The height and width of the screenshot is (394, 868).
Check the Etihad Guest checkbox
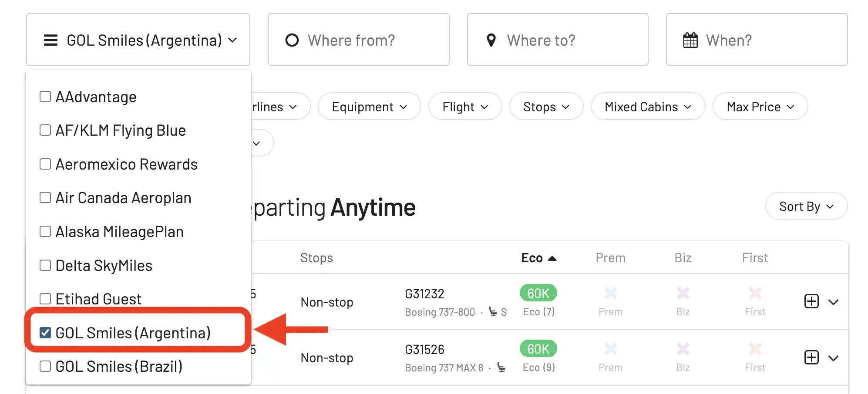click(x=45, y=299)
